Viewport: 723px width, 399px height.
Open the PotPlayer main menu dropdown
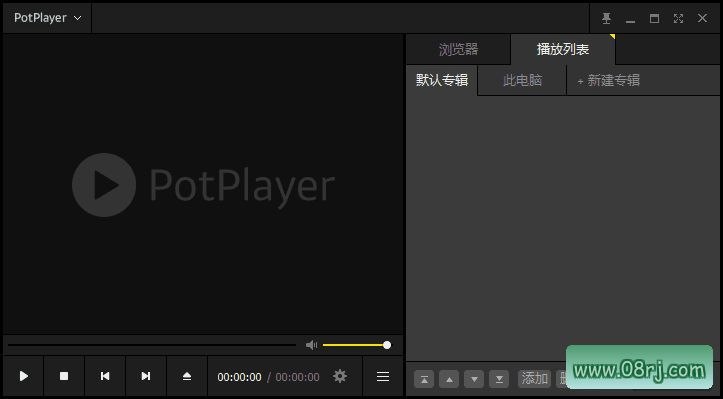[47, 18]
